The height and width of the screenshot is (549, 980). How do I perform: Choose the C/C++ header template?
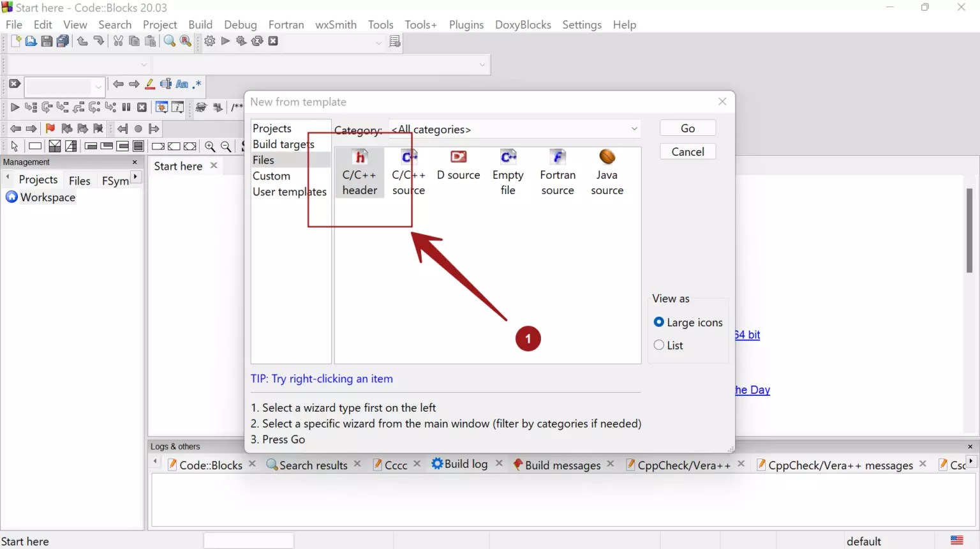(360, 173)
